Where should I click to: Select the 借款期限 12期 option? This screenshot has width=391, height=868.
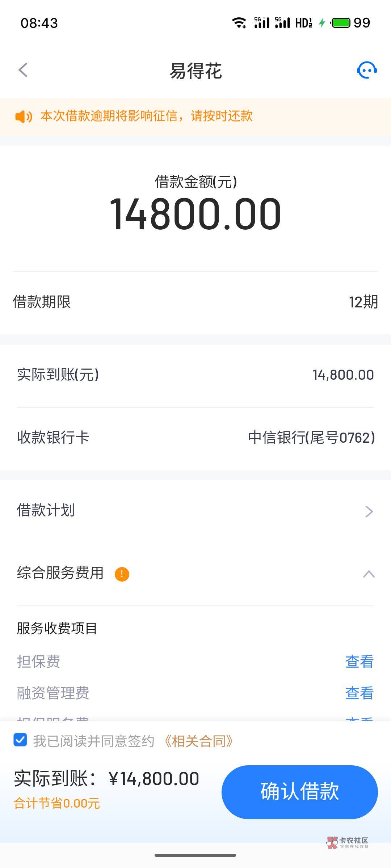coord(363,302)
